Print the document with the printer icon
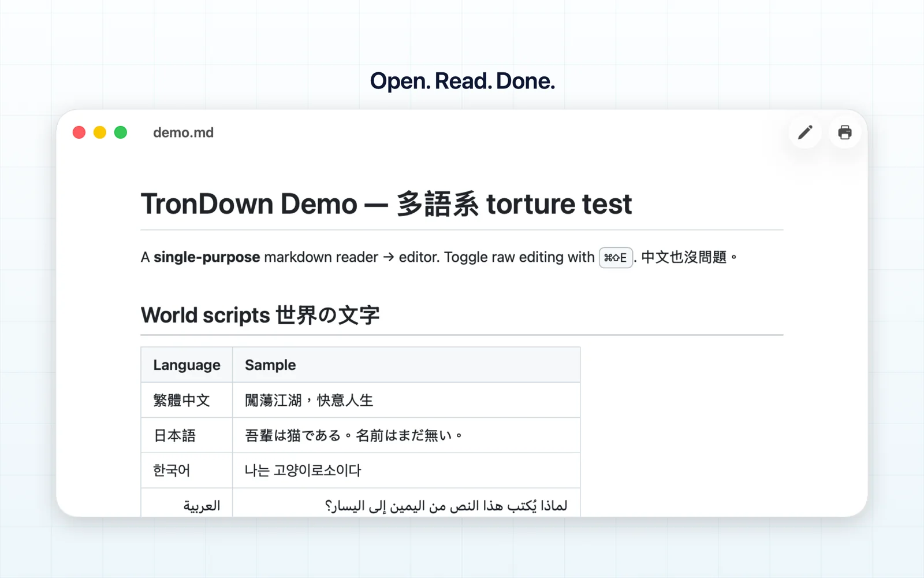Screen dimensions: 924x578 (x=845, y=132)
